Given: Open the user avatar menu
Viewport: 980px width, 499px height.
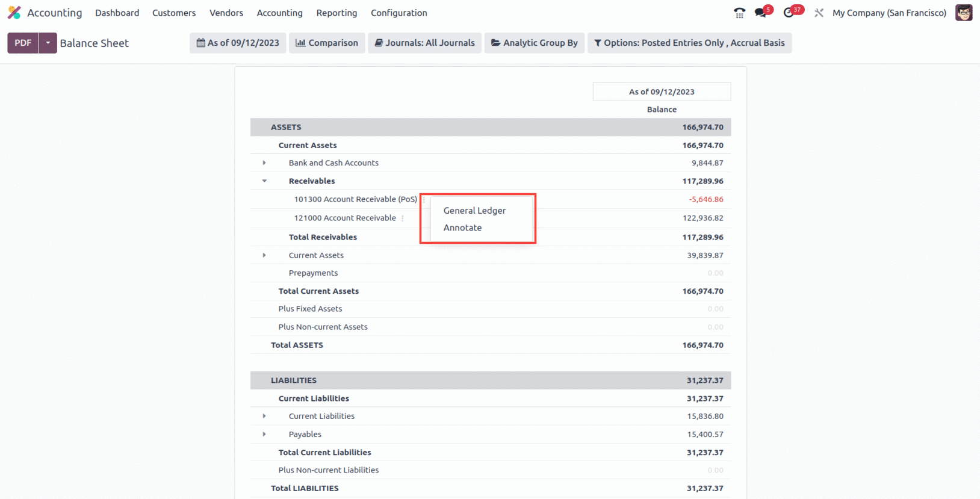Looking at the screenshot, I should click(x=964, y=13).
